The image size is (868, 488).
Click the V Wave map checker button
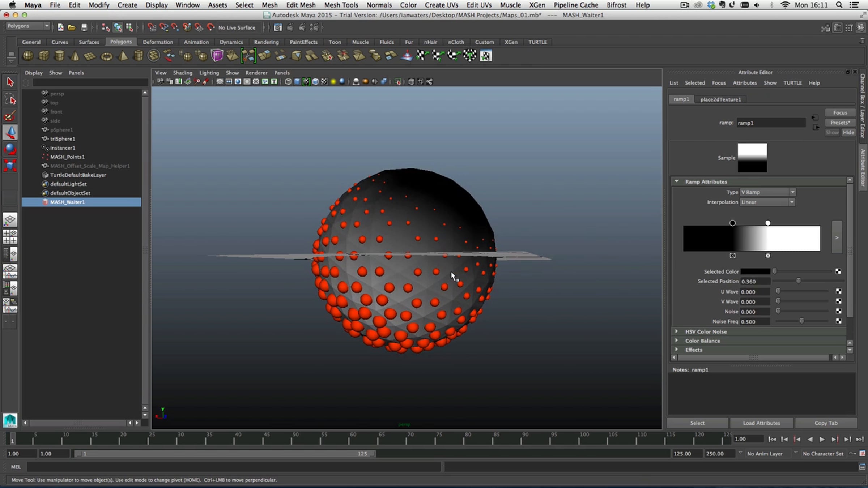click(x=838, y=301)
